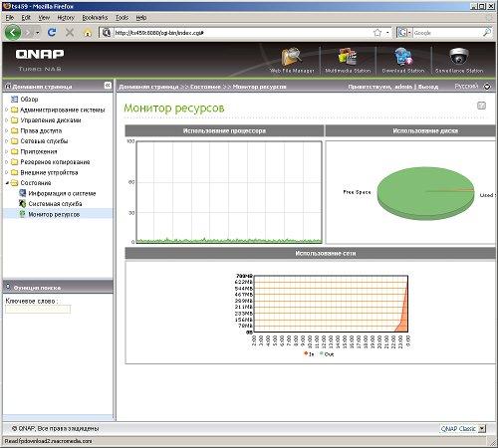Click the Ключевое слово search field
This screenshot has width=498, height=448.
(38, 310)
